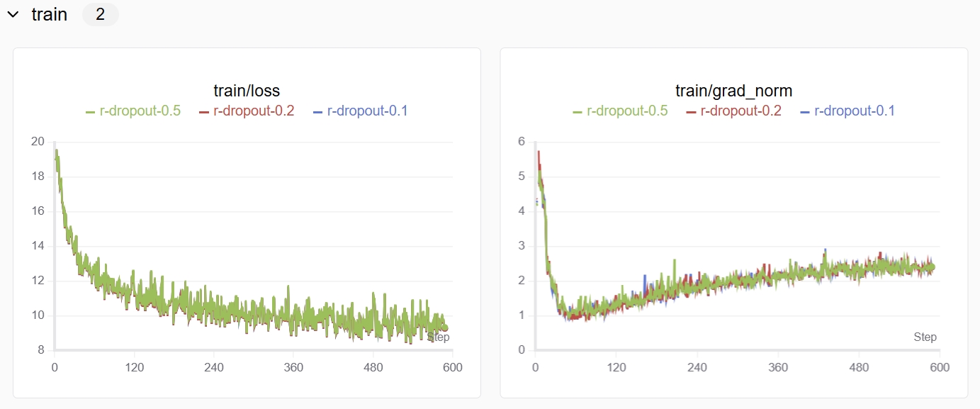Click the train section heading
The width and height of the screenshot is (980, 409).
click(50, 15)
